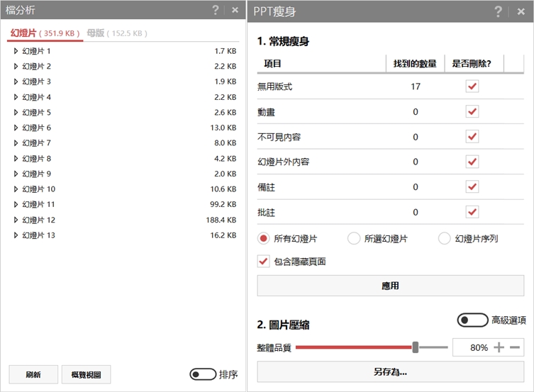Click the help icon in 檔分析 panel
The height and width of the screenshot is (392, 534).
[x=216, y=10]
